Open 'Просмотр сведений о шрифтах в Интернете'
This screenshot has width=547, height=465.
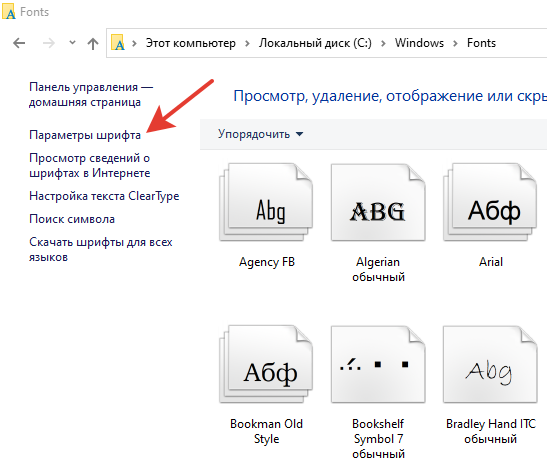pyautogui.click(x=90, y=165)
